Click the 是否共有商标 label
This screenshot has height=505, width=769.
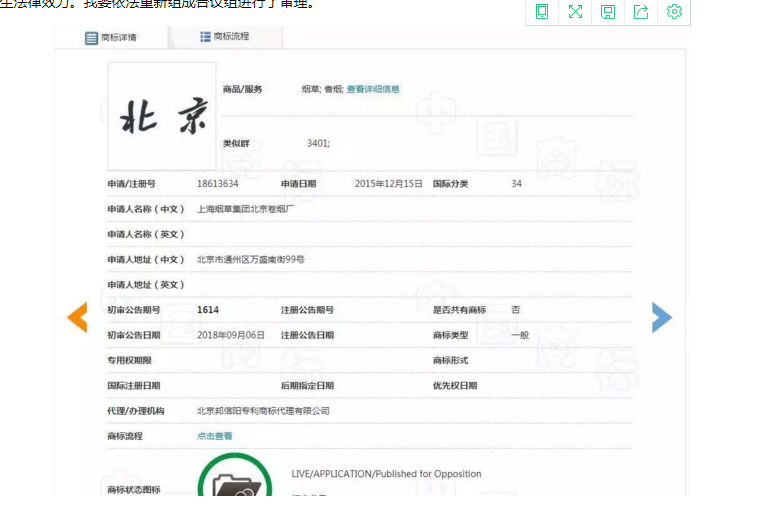tap(459, 310)
